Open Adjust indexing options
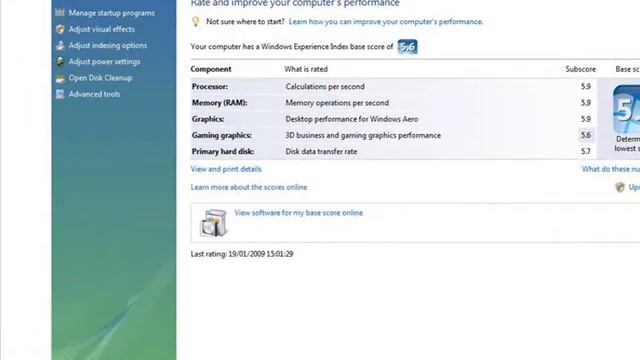 tap(108, 46)
